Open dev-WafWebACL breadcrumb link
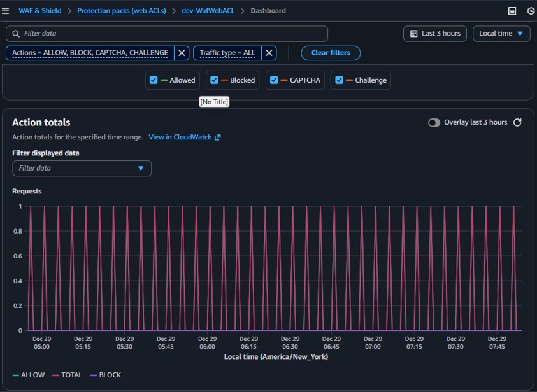This screenshot has height=392, width=537. coord(208,11)
